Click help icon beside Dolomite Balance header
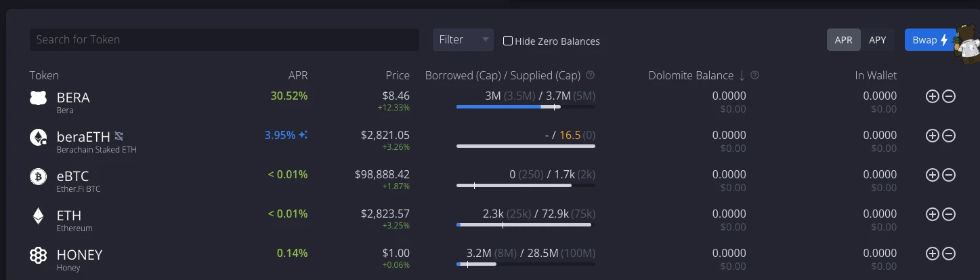 click(755, 75)
